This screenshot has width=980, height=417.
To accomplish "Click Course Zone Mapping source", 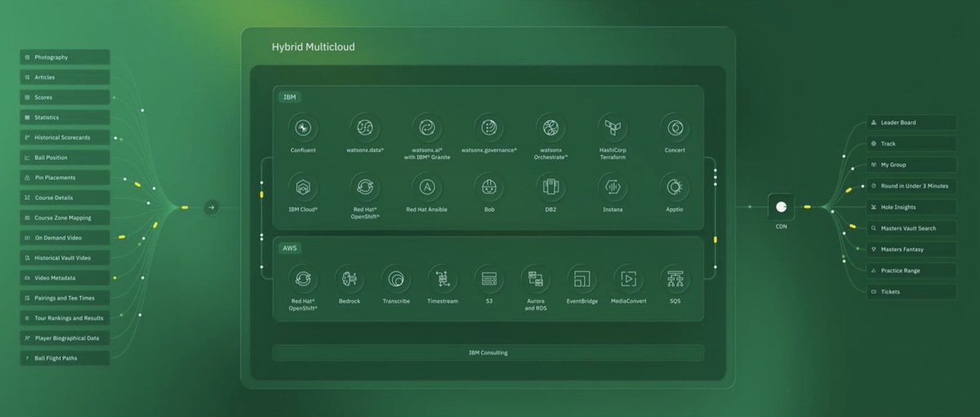I will coord(65,218).
